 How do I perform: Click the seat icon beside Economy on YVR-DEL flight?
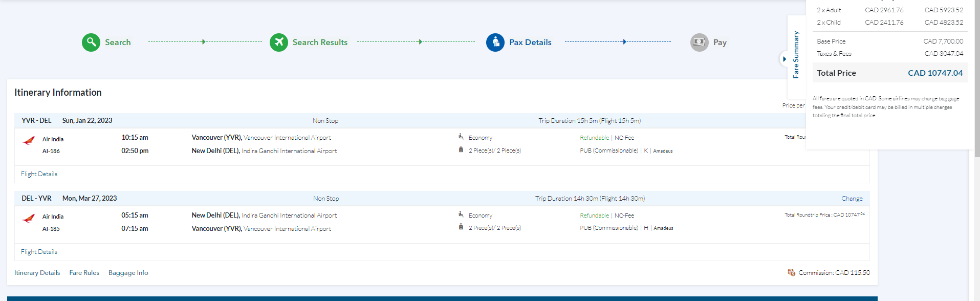click(x=461, y=137)
